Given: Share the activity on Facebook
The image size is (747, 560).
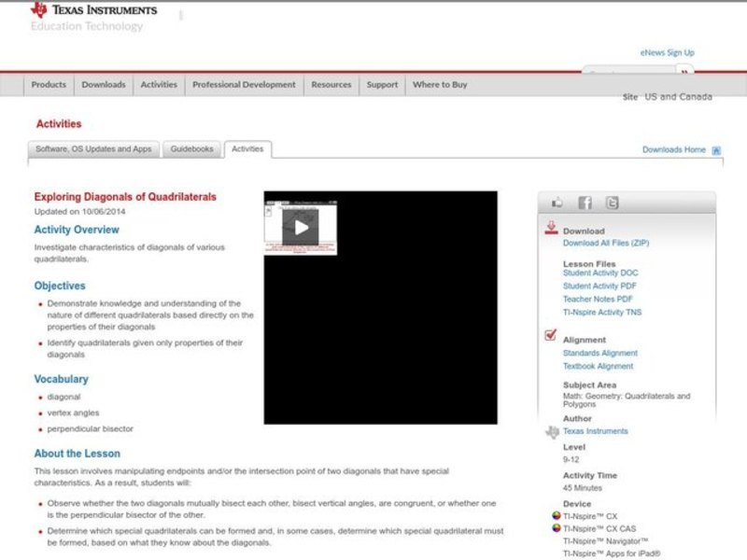Looking at the screenshot, I should click(585, 203).
